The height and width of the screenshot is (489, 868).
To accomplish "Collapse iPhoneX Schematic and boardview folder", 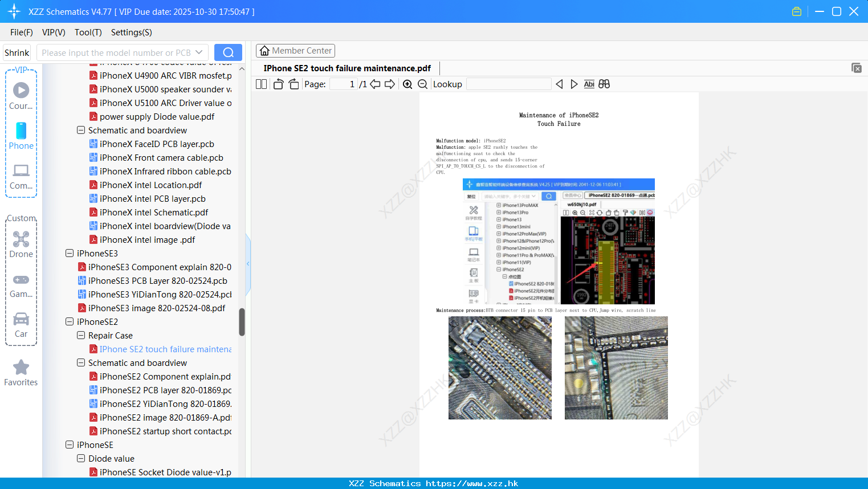I will click(x=81, y=130).
